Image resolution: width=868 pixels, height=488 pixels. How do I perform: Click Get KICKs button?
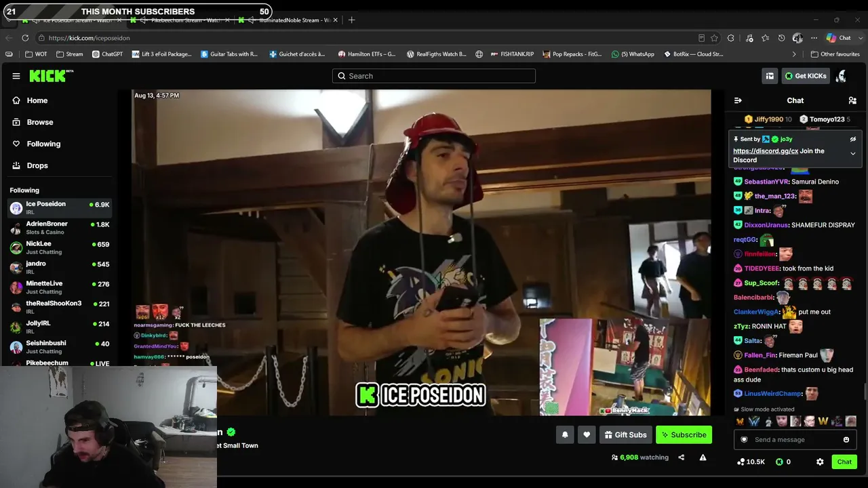806,76
